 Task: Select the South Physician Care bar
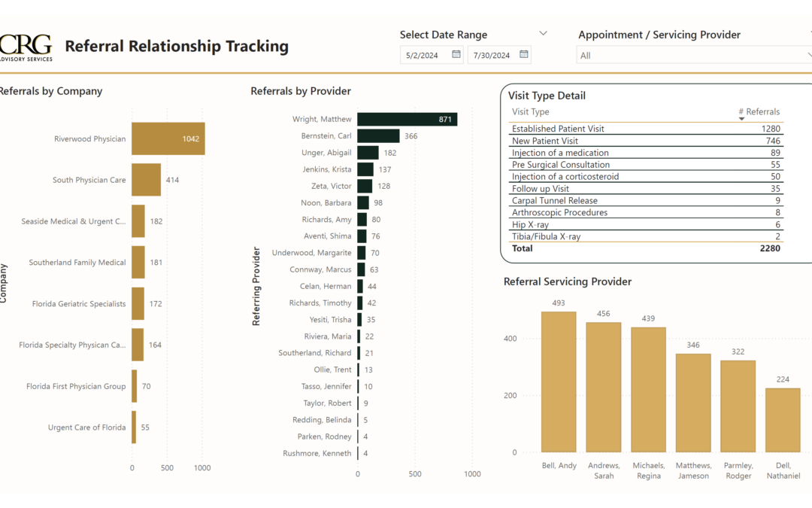146,180
